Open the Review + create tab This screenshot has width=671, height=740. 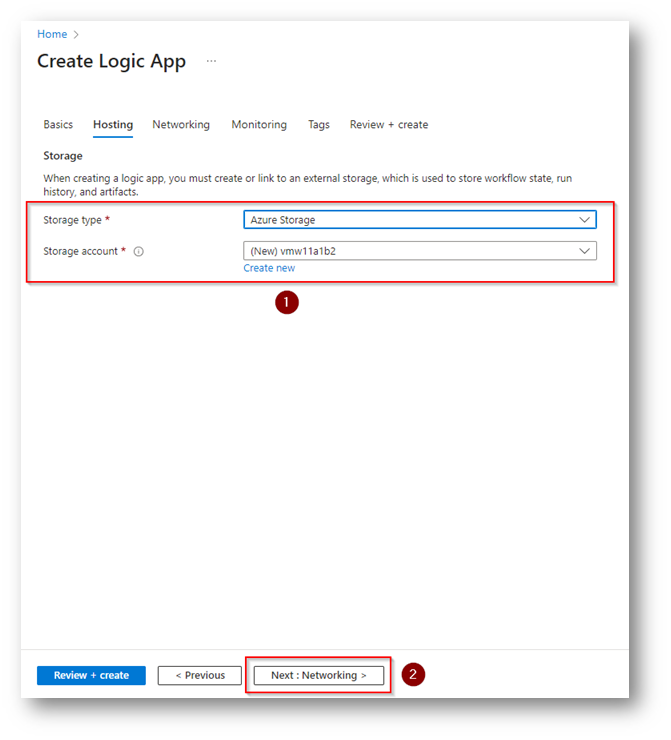(389, 124)
